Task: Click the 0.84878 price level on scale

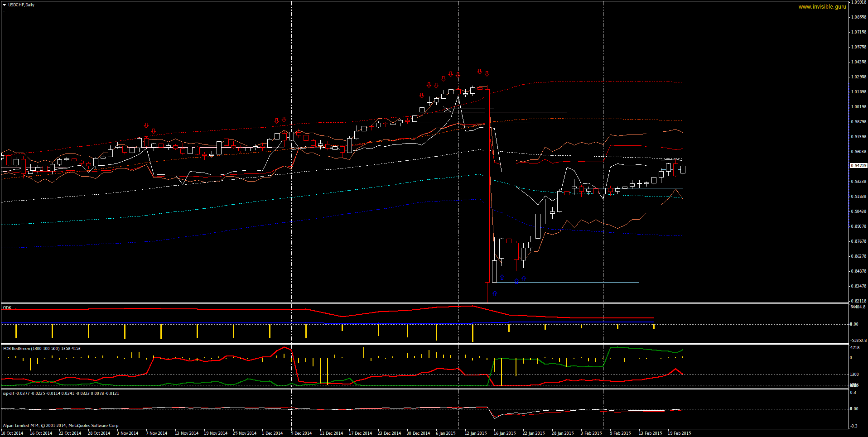Action: point(858,271)
